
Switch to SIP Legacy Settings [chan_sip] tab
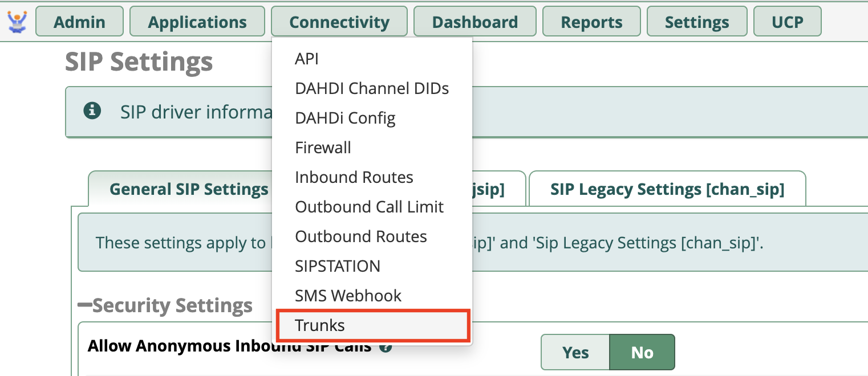coord(668,189)
